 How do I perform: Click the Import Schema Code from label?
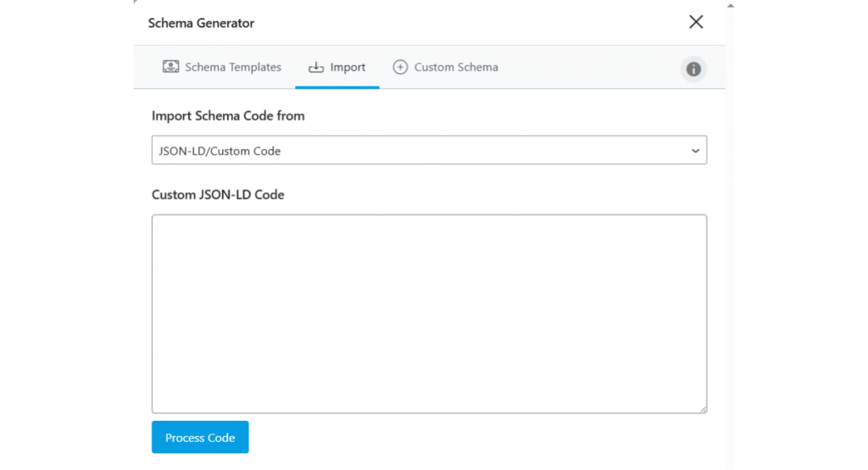pos(228,115)
